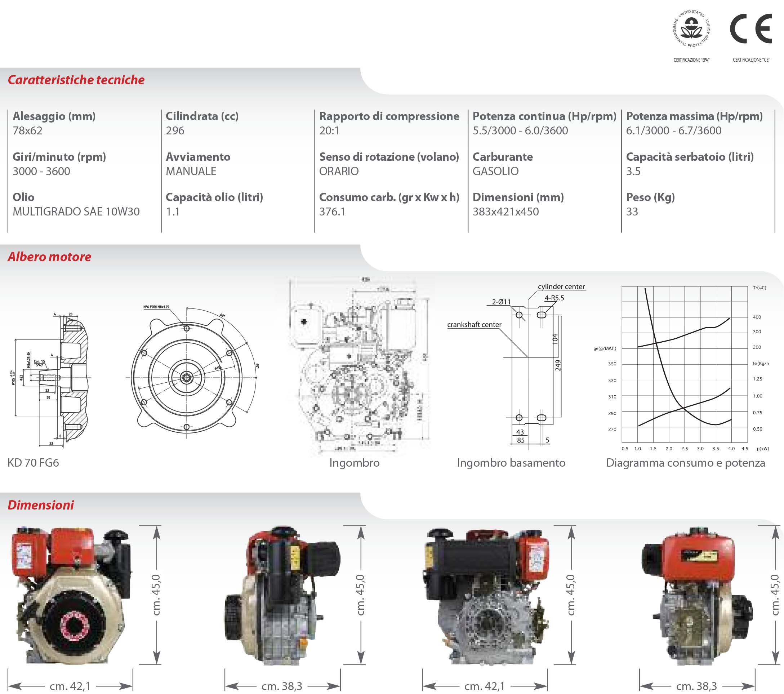Click the 'CERTIFICAZIONE "CE"' caption
This screenshot has height=694, width=784.
click(752, 60)
